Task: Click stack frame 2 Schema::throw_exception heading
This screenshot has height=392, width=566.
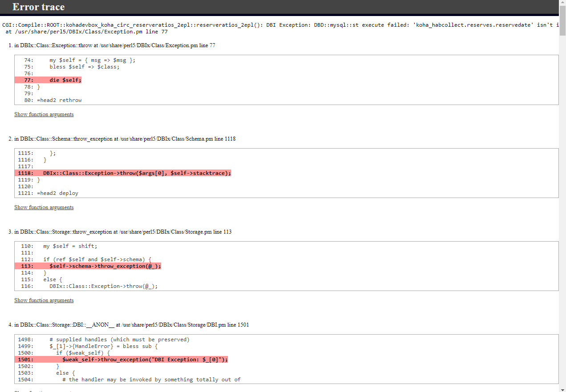Action: click(x=125, y=139)
